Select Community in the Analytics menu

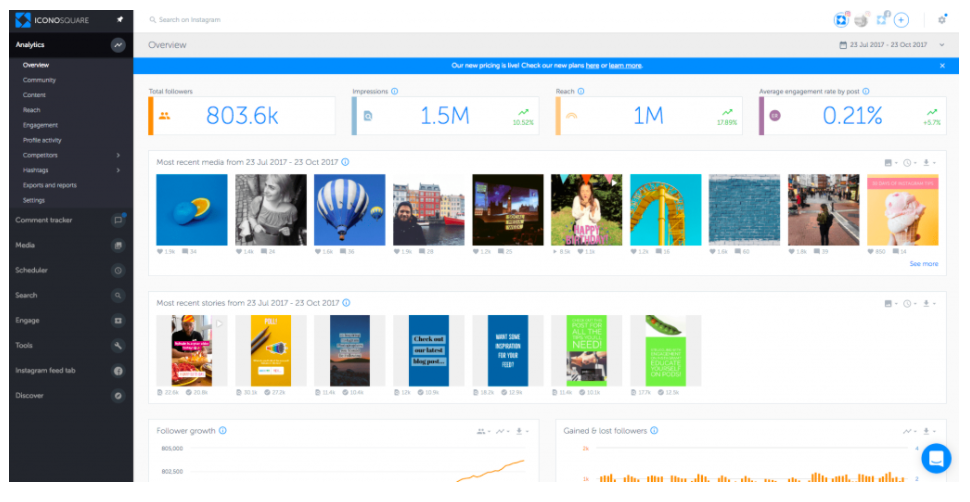click(39, 80)
